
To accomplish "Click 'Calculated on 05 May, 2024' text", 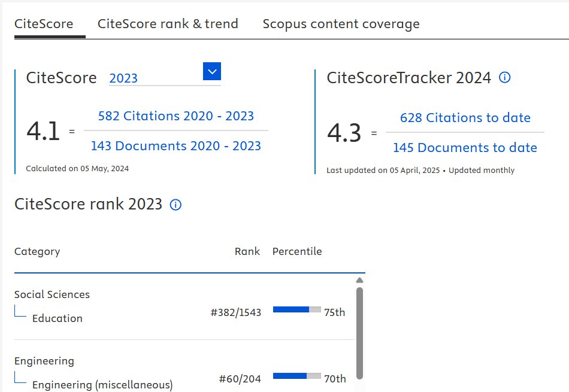I will [x=77, y=168].
